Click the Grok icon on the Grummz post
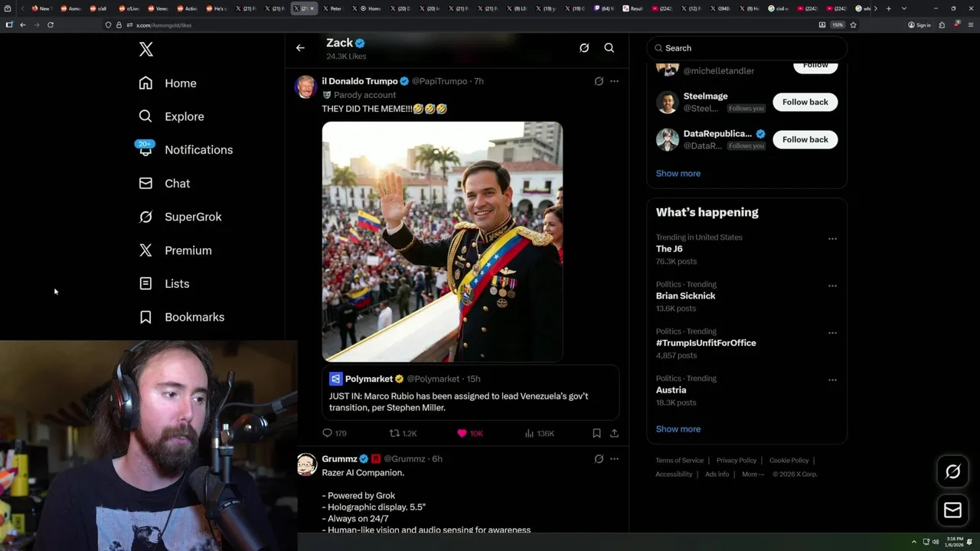980x551 pixels. [599, 459]
